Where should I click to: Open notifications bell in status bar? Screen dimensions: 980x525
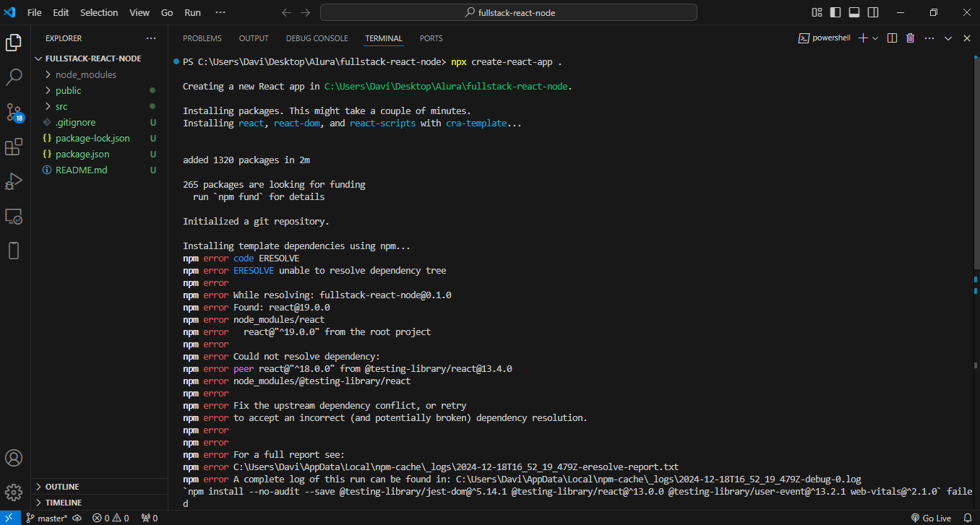(x=968, y=518)
